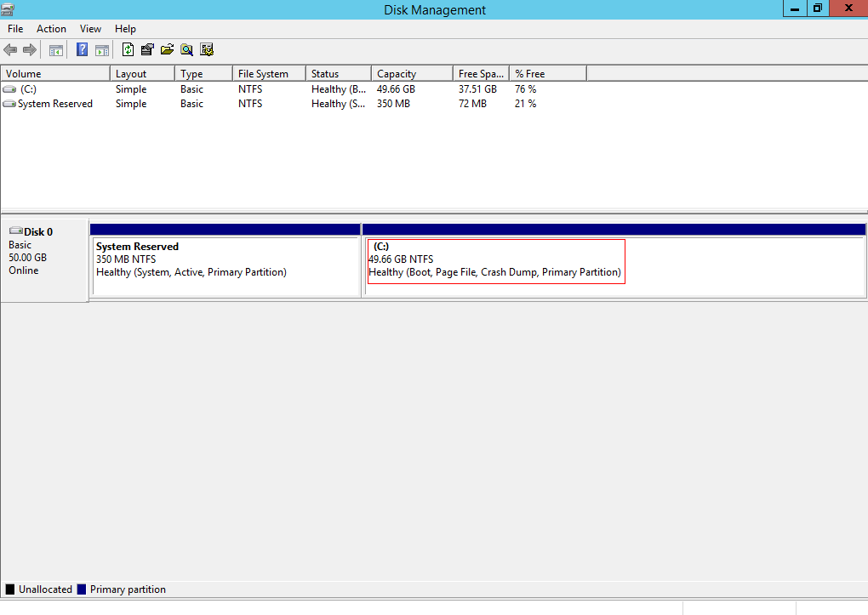Click the green Refresh toolbar icon

pos(128,50)
